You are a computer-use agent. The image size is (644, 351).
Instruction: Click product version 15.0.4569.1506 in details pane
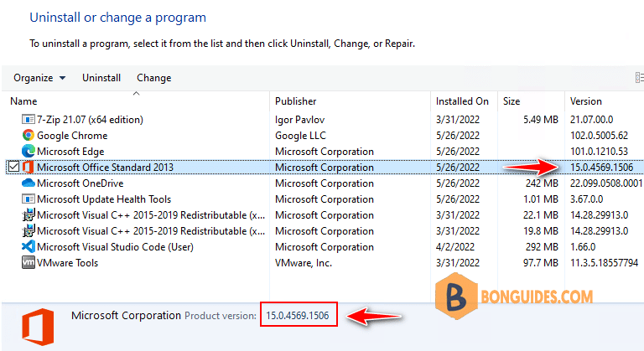[x=298, y=315]
